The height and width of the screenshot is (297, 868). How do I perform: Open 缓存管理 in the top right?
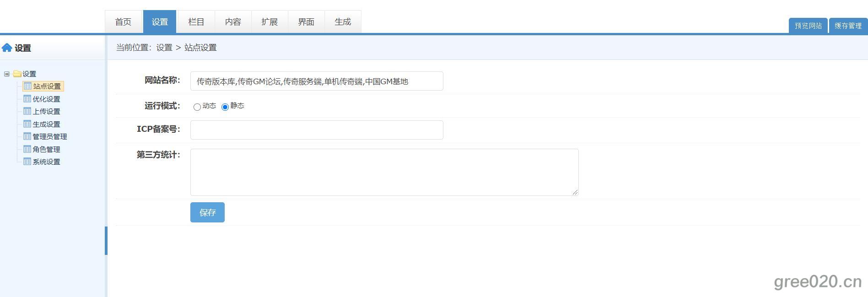848,26
